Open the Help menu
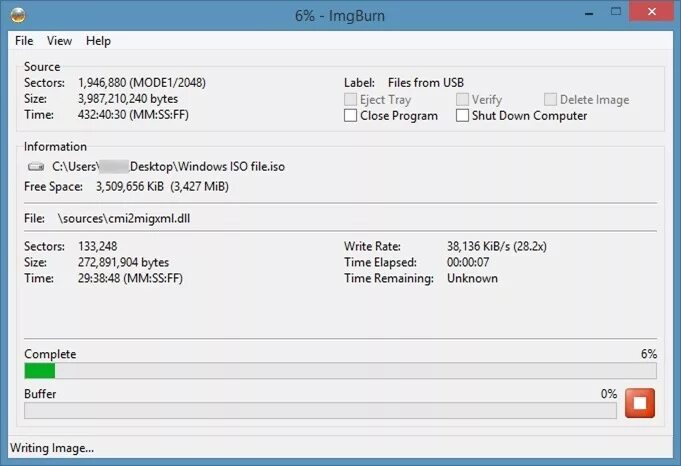This screenshot has height=466, width=681. (x=98, y=41)
